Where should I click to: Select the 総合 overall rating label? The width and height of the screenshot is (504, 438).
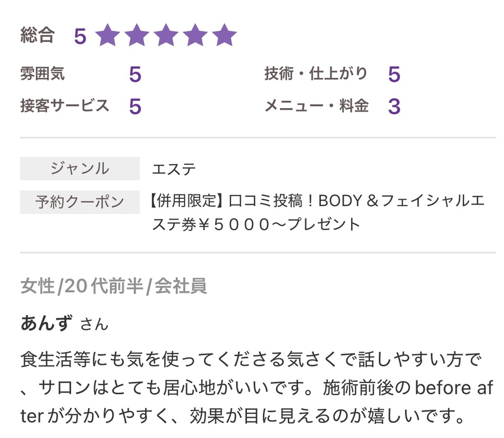click(x=38, y=35)
